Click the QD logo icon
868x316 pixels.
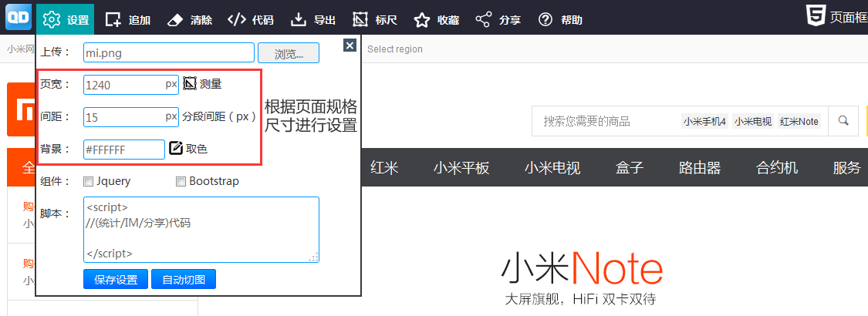click(19, 18)
